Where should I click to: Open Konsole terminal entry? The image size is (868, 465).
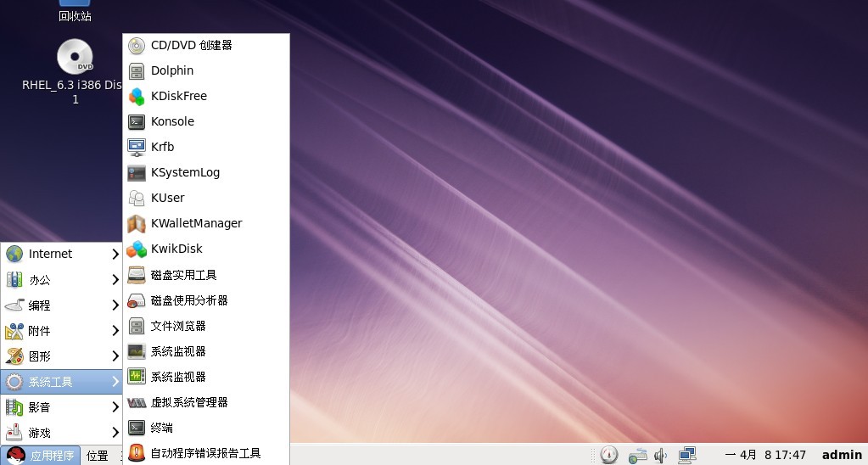(206, 122)
